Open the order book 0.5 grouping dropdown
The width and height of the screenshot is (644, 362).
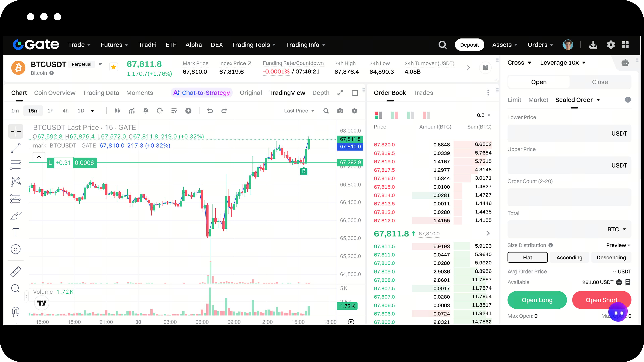[483, 115]
